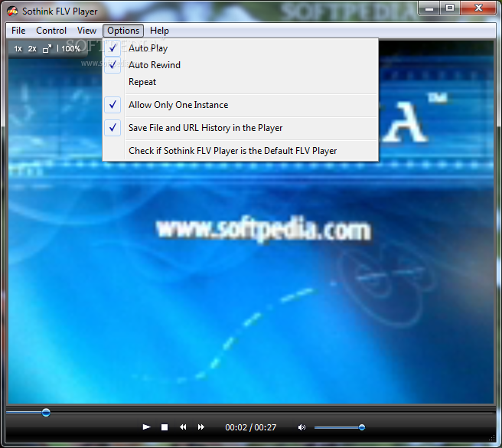
Task: Toggle the Auto Rewind option
Action: 240,65
